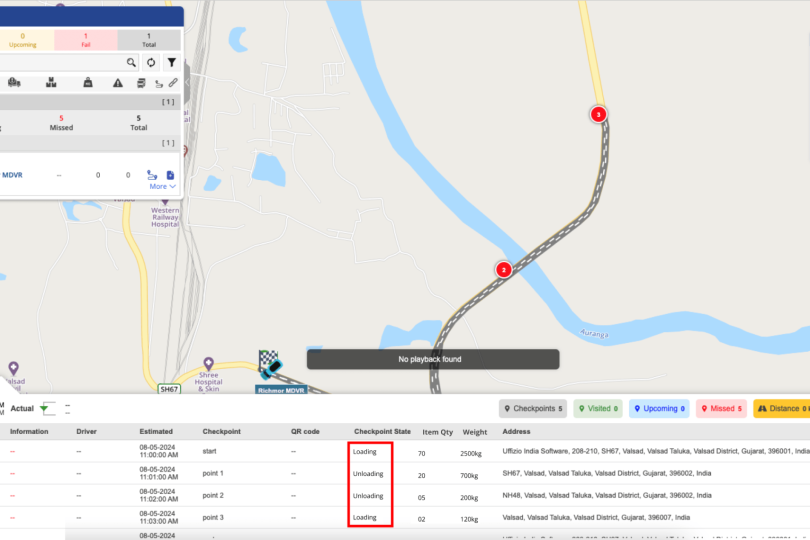Click the search magnifier icon
Viewport: 810px width, 540px height.
(x=131, y=62)
